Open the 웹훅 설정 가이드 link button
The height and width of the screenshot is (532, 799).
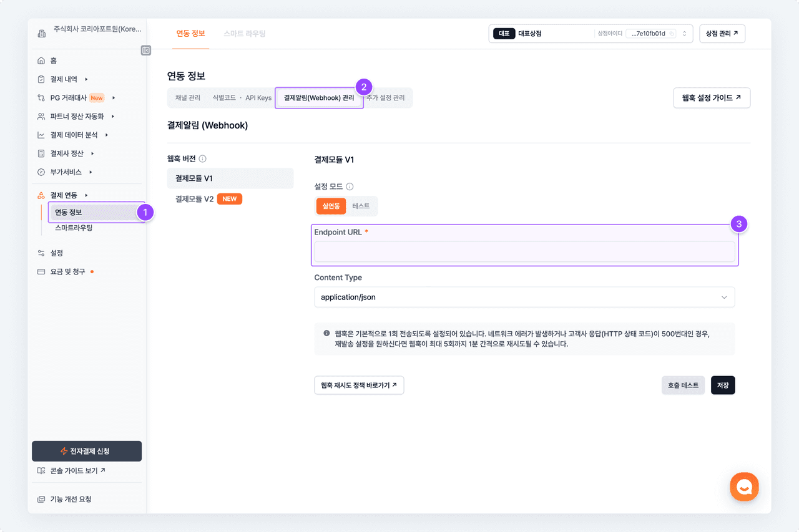[711, 98]
